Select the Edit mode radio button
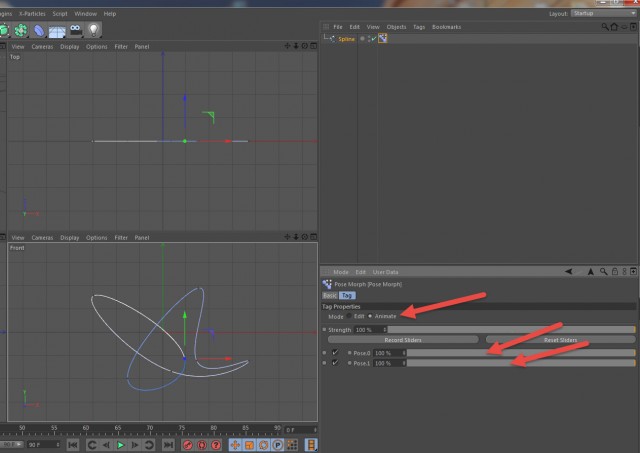This screenshot has width=640, height=453. point(349,316)
